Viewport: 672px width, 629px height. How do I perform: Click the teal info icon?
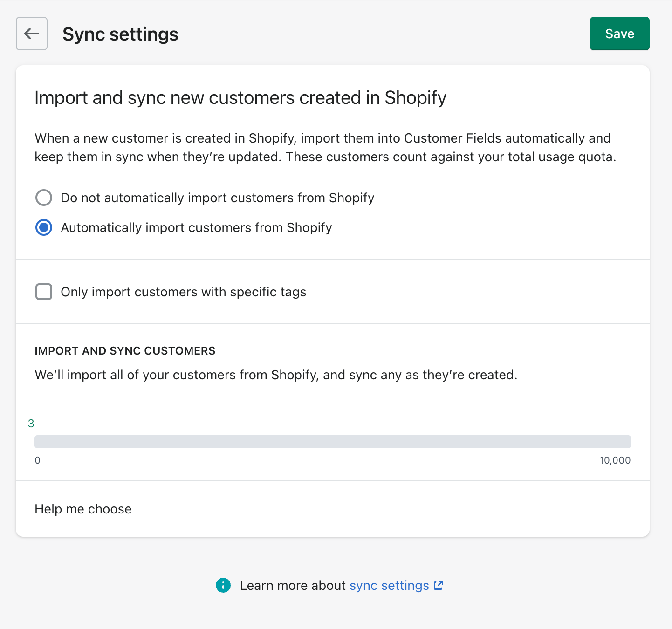tap(223, 585)
